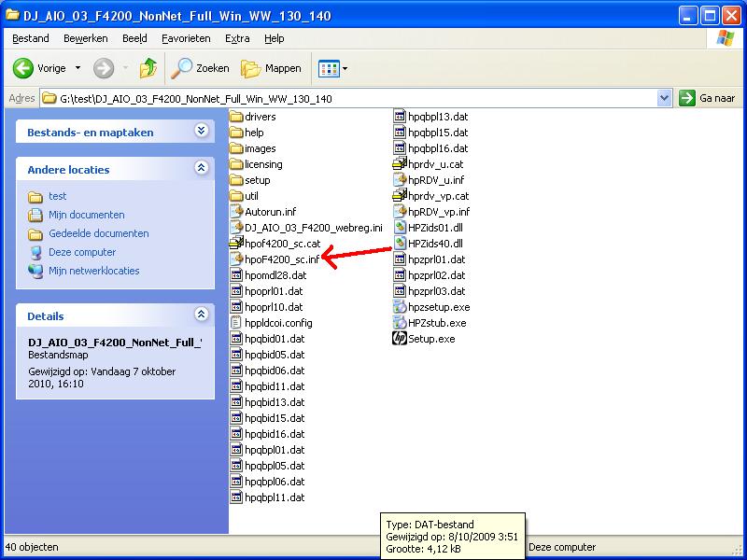Open the Help menu

click(x=274, y=38)
